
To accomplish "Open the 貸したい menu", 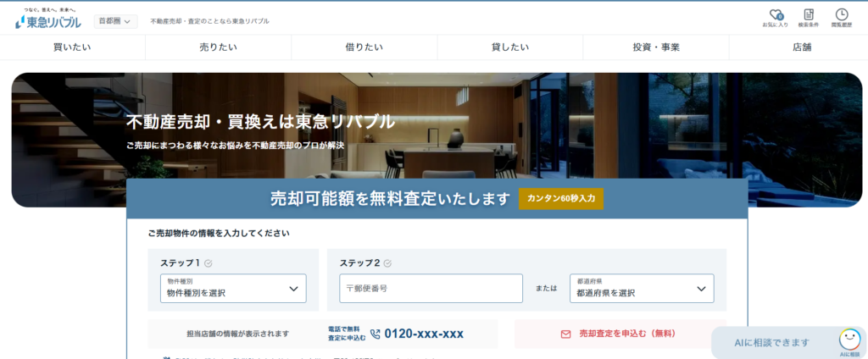I will [x=509, y=47].
